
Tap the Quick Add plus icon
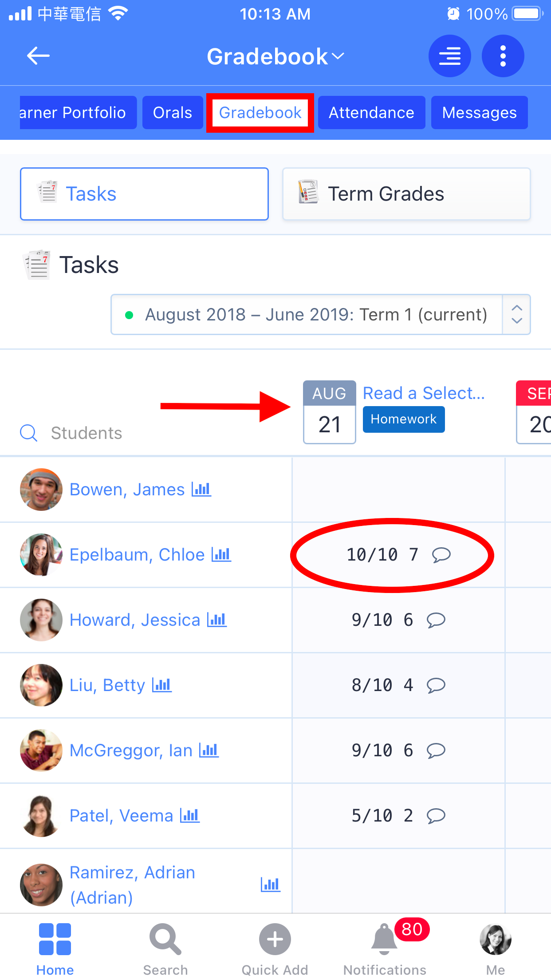pos(275,939)
